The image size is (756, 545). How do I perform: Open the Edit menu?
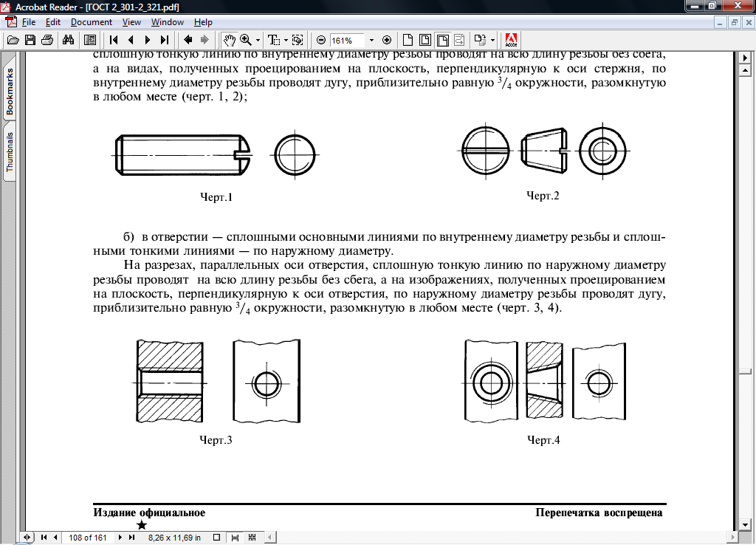(53, 22)
